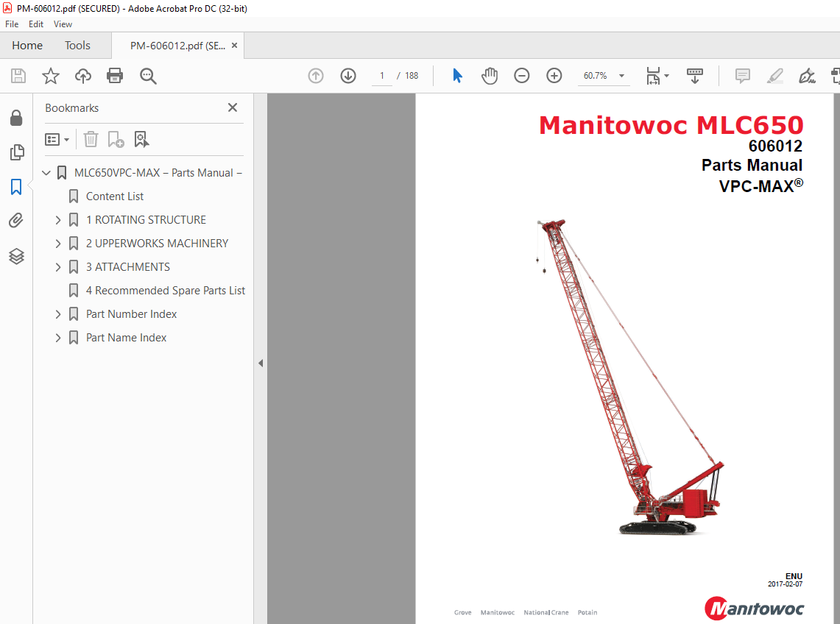The image size is (840, 624).
Task: Open Page Thumbnails panel in sidebar
Action: (x=17, y=152)
